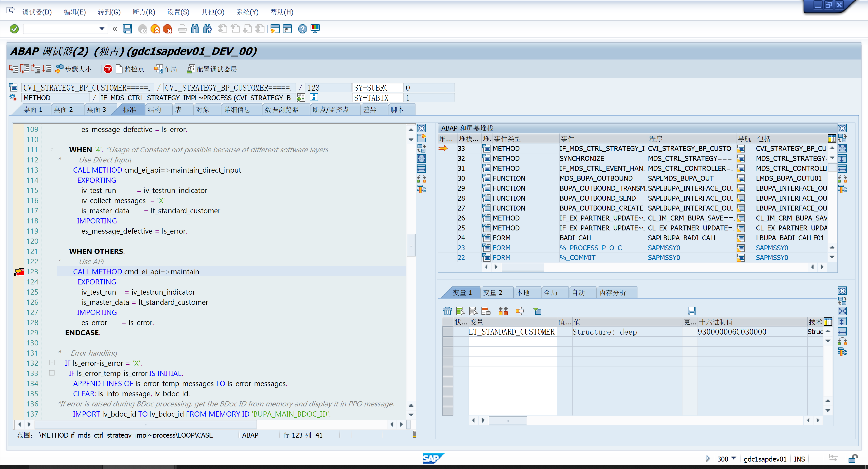Click the 配置调试器层 button

212,69
